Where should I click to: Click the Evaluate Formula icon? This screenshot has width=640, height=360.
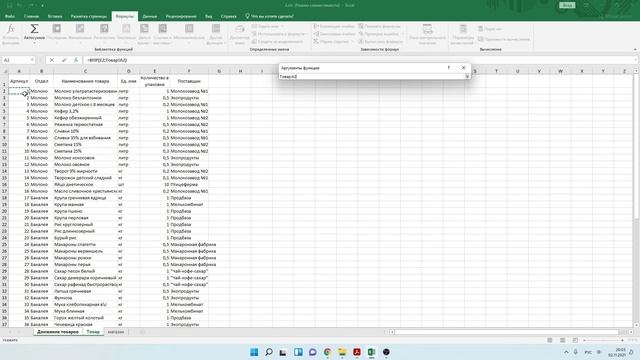361,41
